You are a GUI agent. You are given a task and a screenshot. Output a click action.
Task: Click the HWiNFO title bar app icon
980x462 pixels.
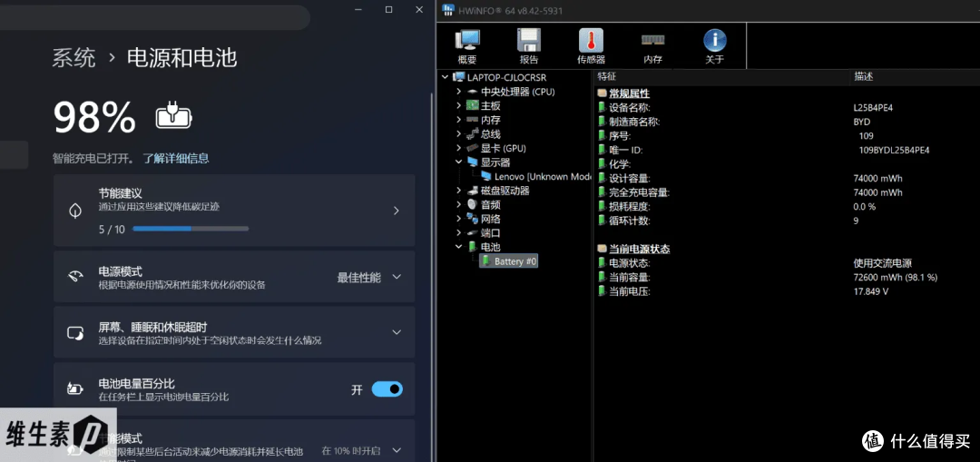pyautogui.click(x=448, y=9)
